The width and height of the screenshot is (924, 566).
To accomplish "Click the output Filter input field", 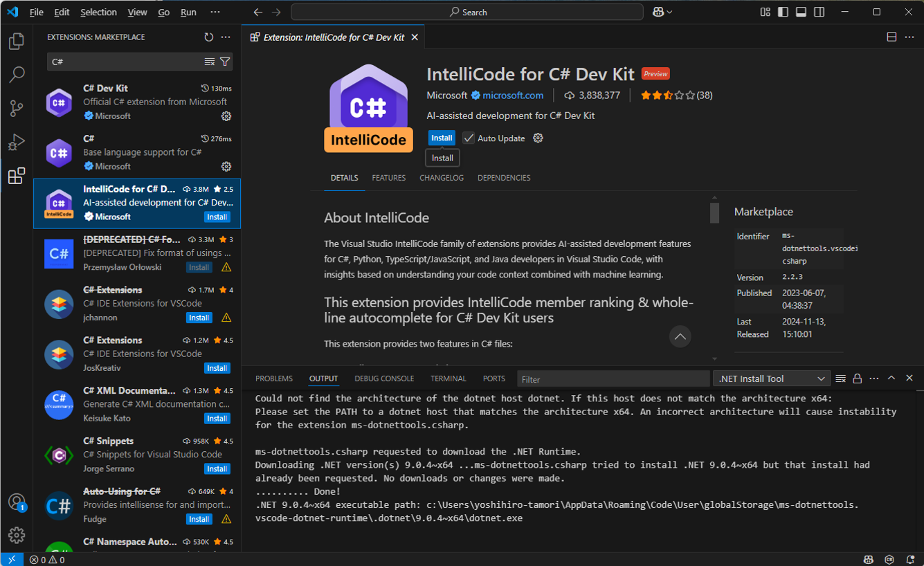I will (613, 379).
